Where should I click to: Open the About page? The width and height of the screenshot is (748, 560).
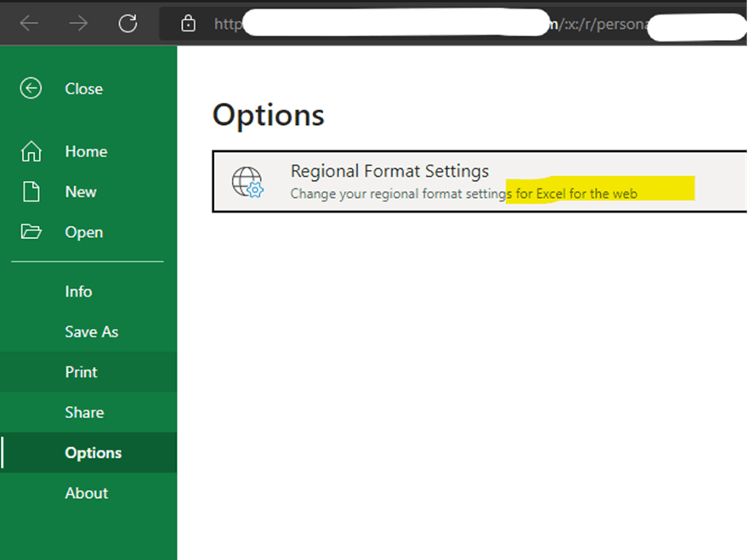[x=88, y=493]
